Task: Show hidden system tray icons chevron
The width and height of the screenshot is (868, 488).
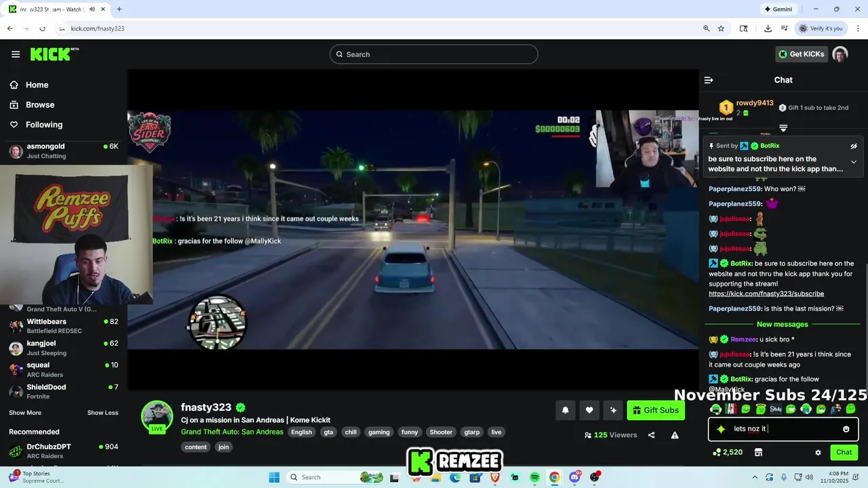Action: (755, 477)
